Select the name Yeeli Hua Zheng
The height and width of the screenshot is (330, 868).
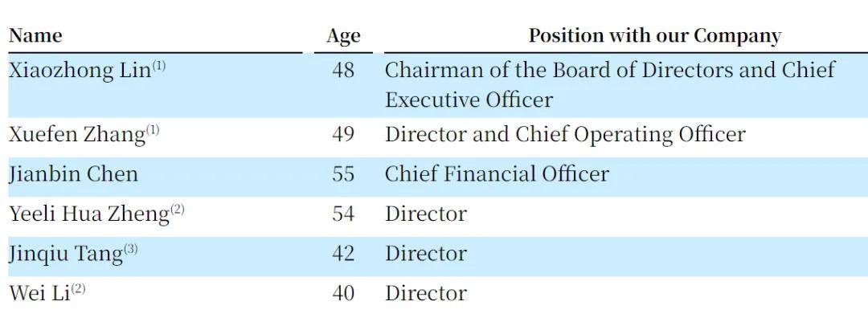(x=89, y=214)
